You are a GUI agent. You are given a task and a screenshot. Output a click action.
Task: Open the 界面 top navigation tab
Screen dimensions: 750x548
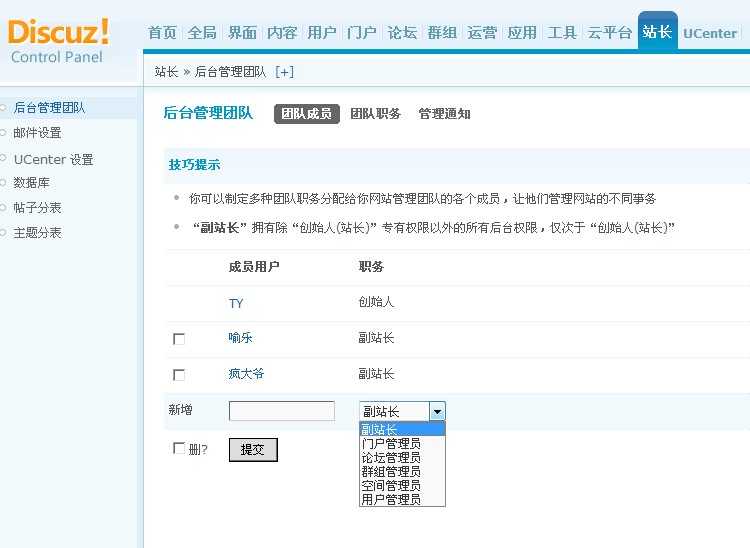click(x=242, y=33)
